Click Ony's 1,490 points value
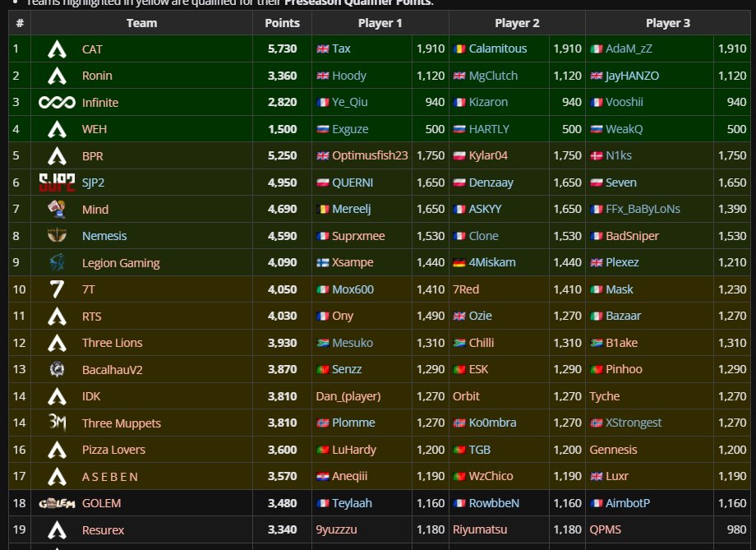Viewport: 756px width, 550px height. point(431,316)
